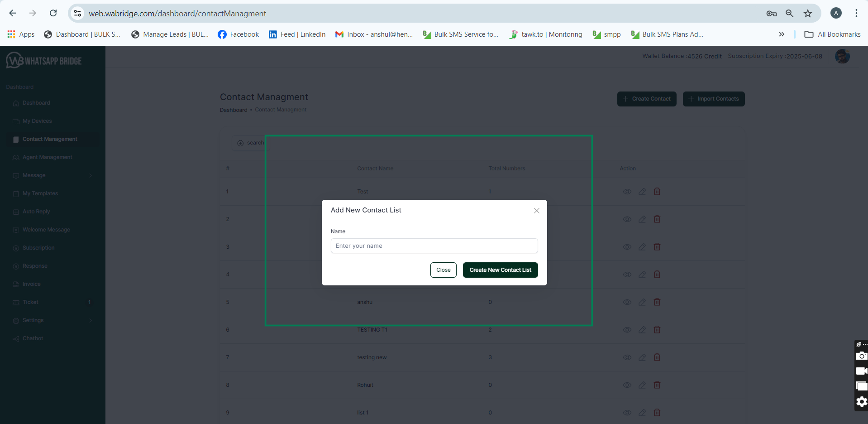The width and height of the screenshot is (868, 424).
Task: Delete the Test contact list
Action: [657, 192]
